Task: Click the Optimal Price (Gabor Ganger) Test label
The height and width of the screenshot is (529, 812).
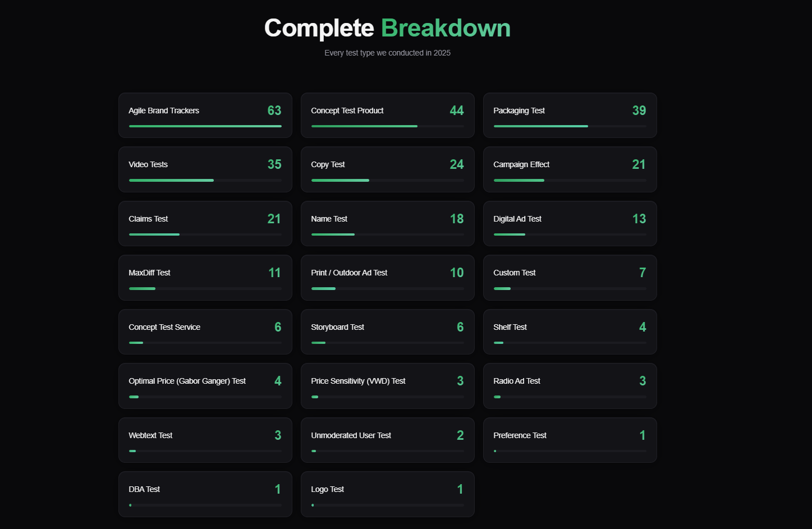Action: 187,381
